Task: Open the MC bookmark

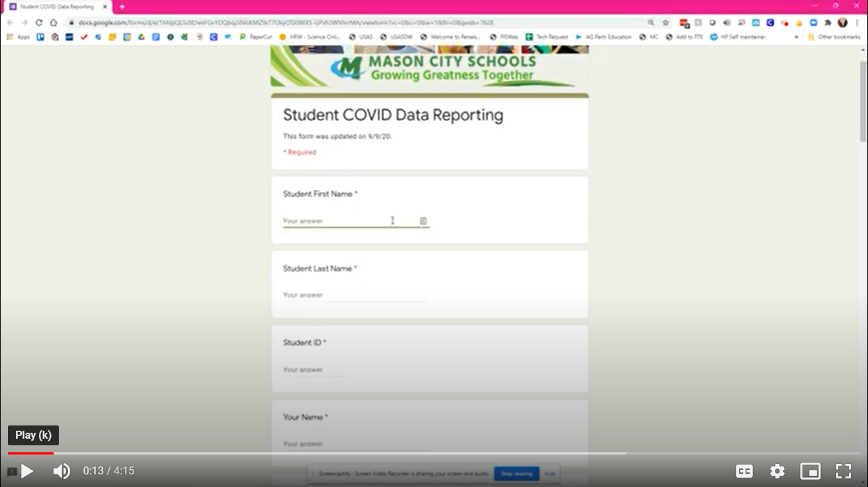Action: click(649, 37)
